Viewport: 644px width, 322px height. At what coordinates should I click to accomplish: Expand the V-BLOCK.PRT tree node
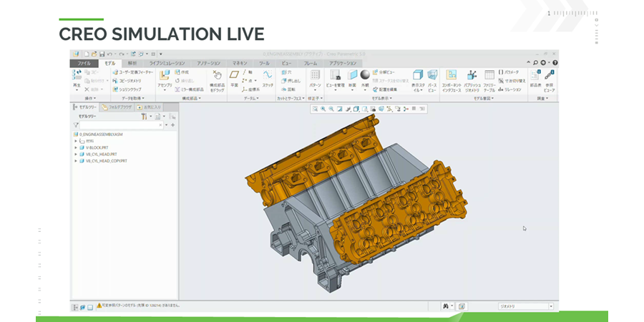(x=75, y=148)
